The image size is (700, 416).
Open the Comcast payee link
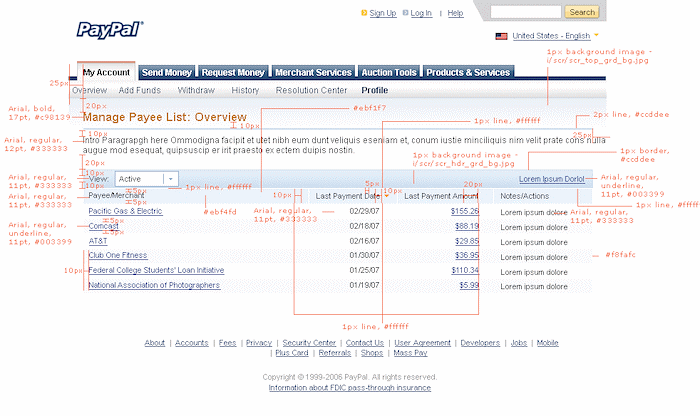(104, 226)
